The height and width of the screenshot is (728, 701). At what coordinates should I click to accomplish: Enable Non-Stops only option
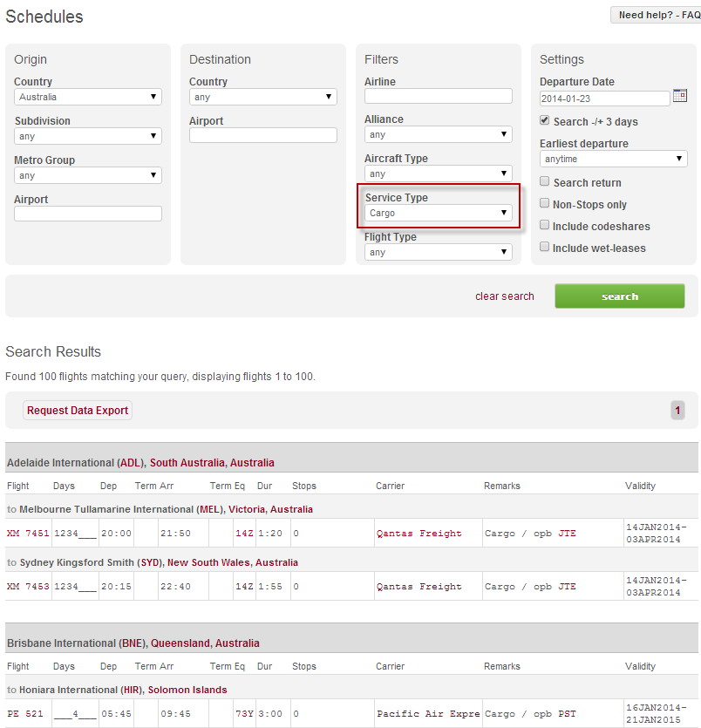click(545, 204)
